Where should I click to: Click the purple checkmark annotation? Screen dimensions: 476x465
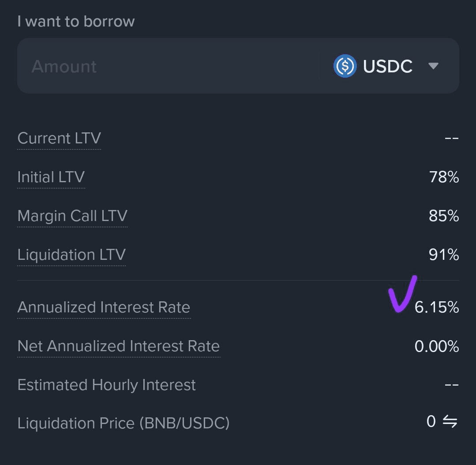coord(402,294)
